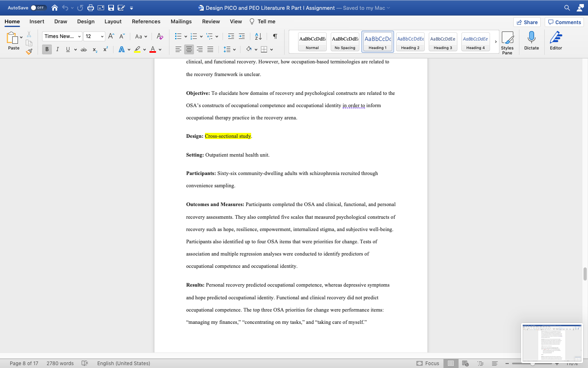Open the Comments button
Viewport: 588px width, 368px height.
click(x=564, y=22)
